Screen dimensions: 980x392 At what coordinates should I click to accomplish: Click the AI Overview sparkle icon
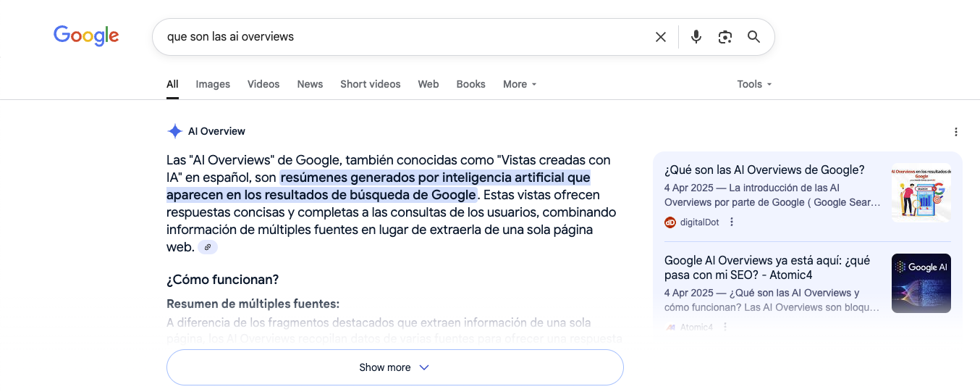[174, 131]
